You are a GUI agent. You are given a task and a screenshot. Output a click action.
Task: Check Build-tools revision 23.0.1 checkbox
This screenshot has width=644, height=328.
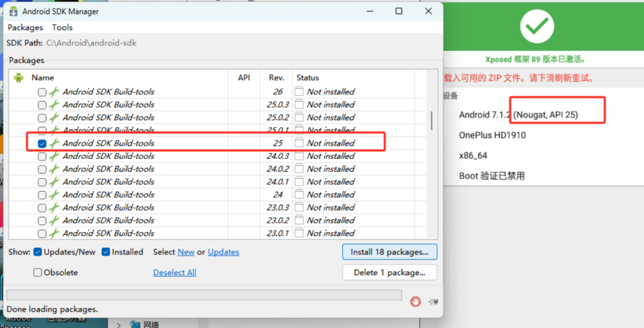pyautogui.click(x=42, y=234)
